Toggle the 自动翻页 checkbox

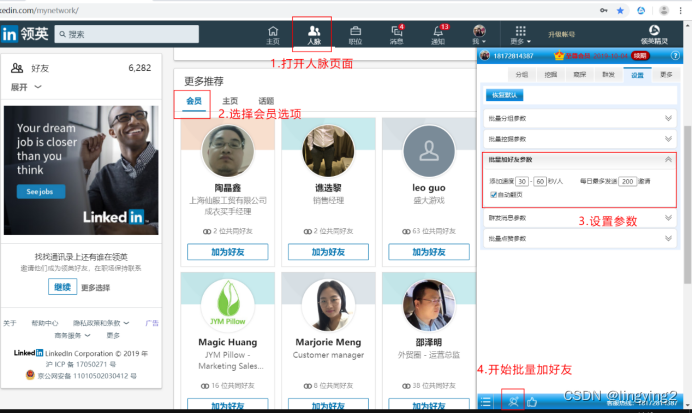point(494,195)
